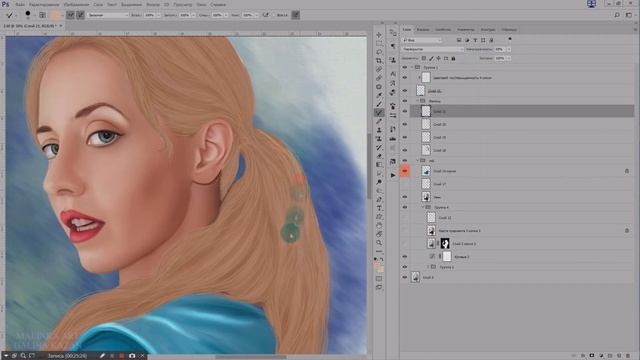Click the new adjustment layer icon

click(x=601, y=356)
